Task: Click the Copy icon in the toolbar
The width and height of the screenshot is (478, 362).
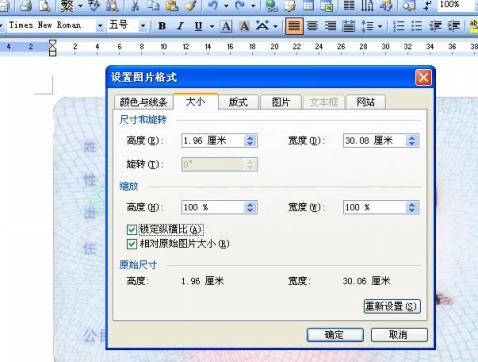Action: tap(153, 5)
